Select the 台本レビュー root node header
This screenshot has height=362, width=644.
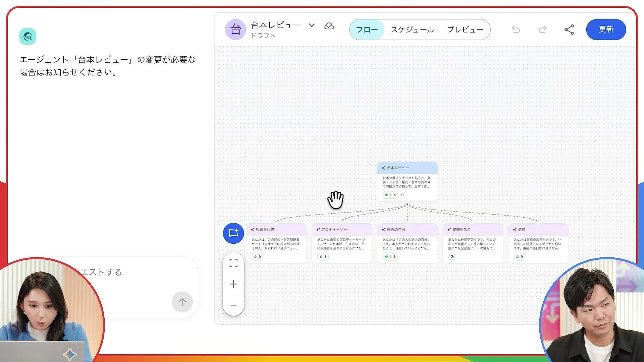(x=407, y=168)
